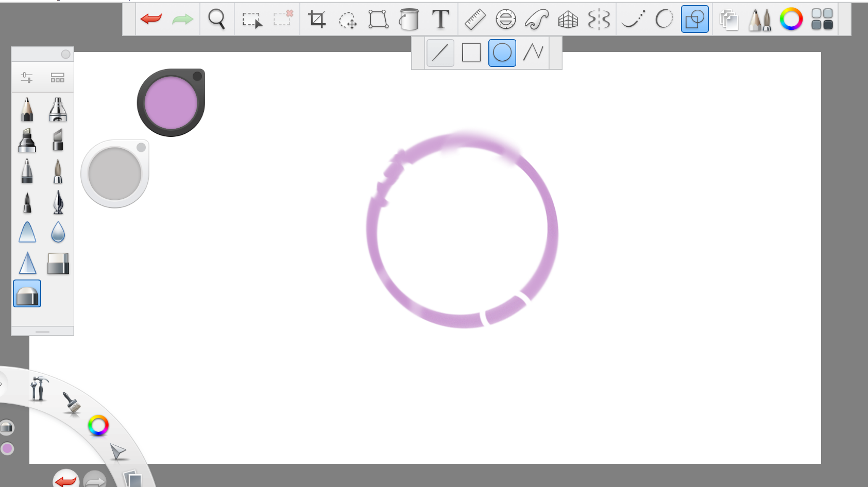Screen dimensions: 868x487
Task: Open the file page icon in the lagoon
Action: [133, 479]
